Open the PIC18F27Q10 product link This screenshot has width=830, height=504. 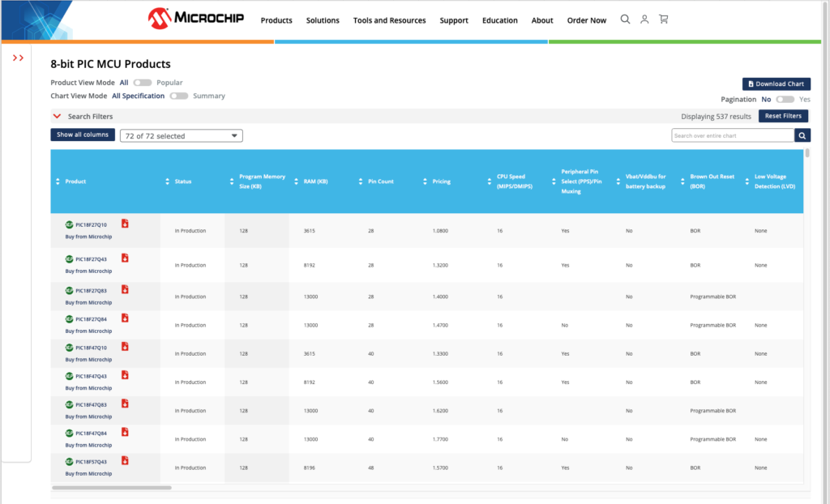click(91, 225)
